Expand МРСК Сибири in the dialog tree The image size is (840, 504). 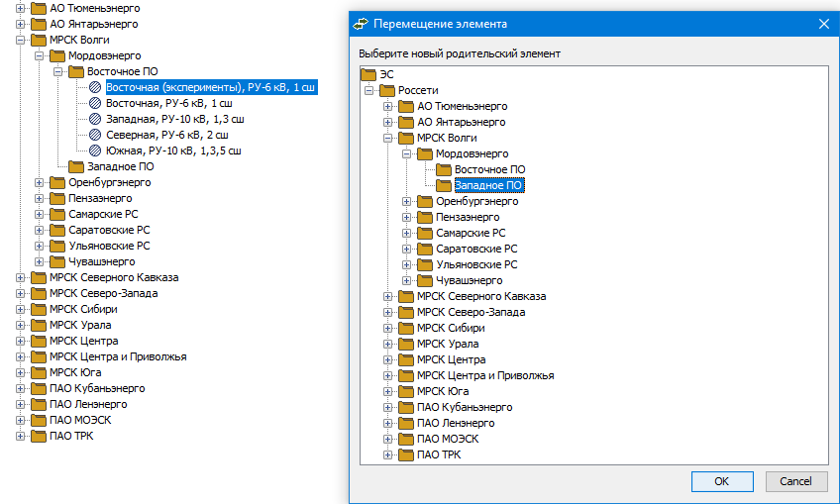click(x=388, y=328)
